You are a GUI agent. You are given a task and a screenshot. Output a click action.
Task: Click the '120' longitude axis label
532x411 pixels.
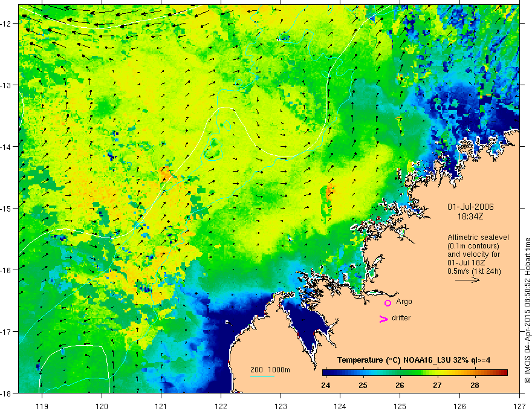tap(102, 406)
